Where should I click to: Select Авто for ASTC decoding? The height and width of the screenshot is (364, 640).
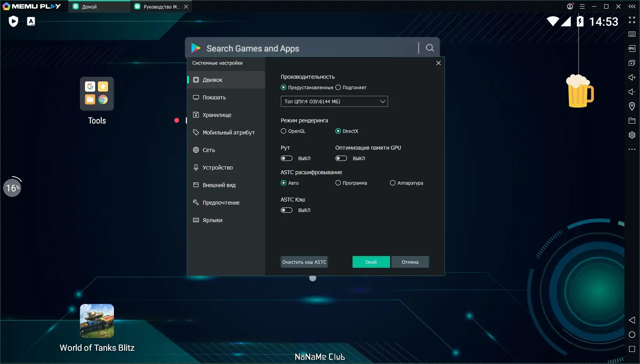tap(290, 183)
